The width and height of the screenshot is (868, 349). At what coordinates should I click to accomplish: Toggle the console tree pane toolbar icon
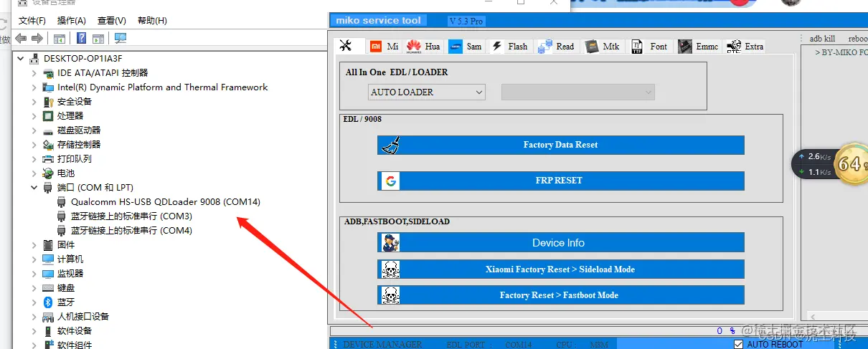(x=60, y=38)
